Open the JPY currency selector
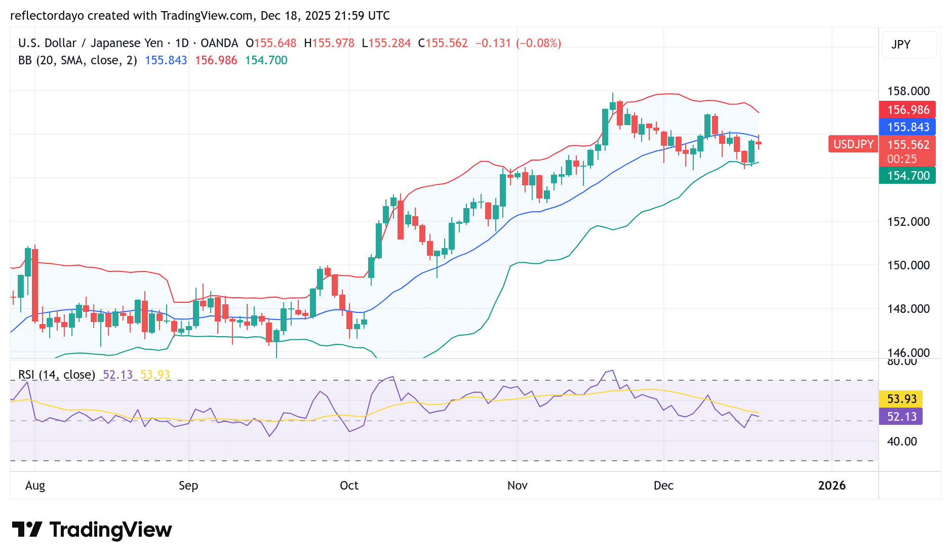 tap(908, 45)
